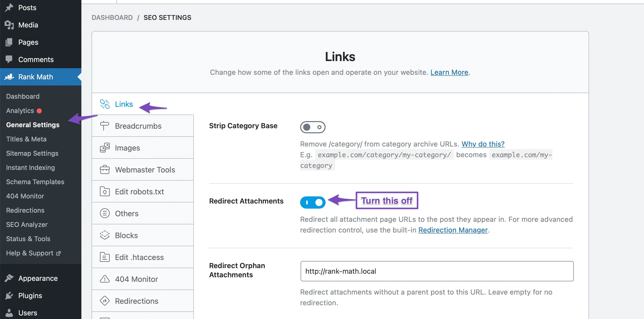This screenshot has width=644, height=319.
Task: Turn off the Redirect Attachments toggle
Action: click(x=313, y=202)
